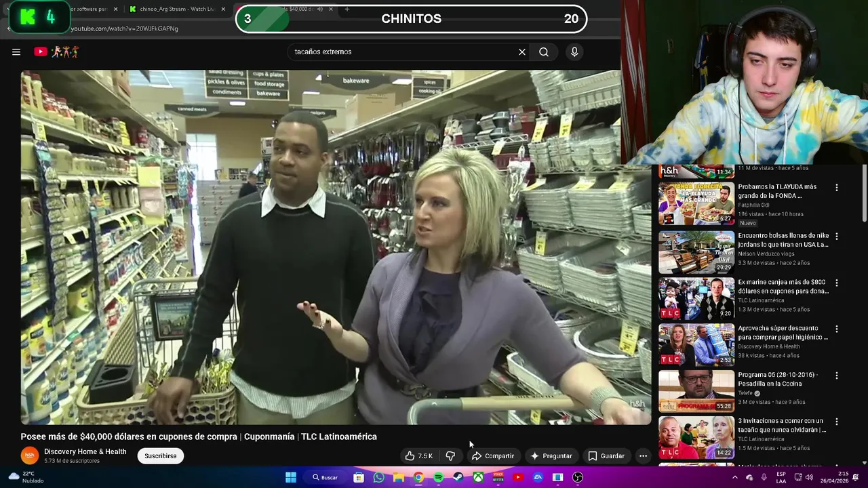Open OBS Studio from the taskbar
Screen dimensions: 868x488
tap(578, 477)
